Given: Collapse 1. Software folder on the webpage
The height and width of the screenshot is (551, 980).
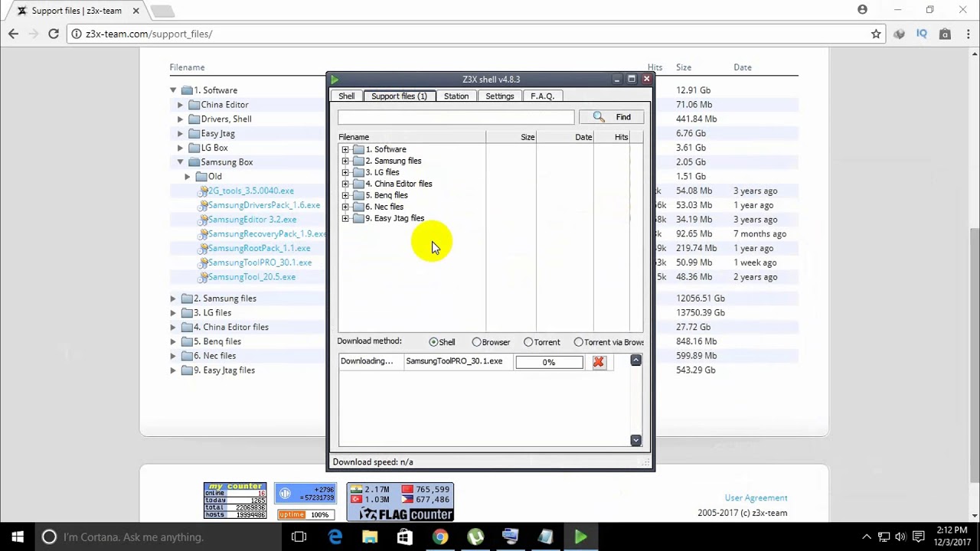Looking at the screenshot, I should [x=173, y=90].
